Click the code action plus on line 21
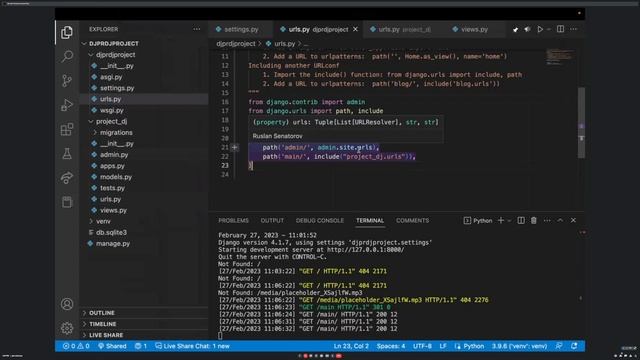The height and width of the screenshot is (360, 640). [x=235, y=147]
